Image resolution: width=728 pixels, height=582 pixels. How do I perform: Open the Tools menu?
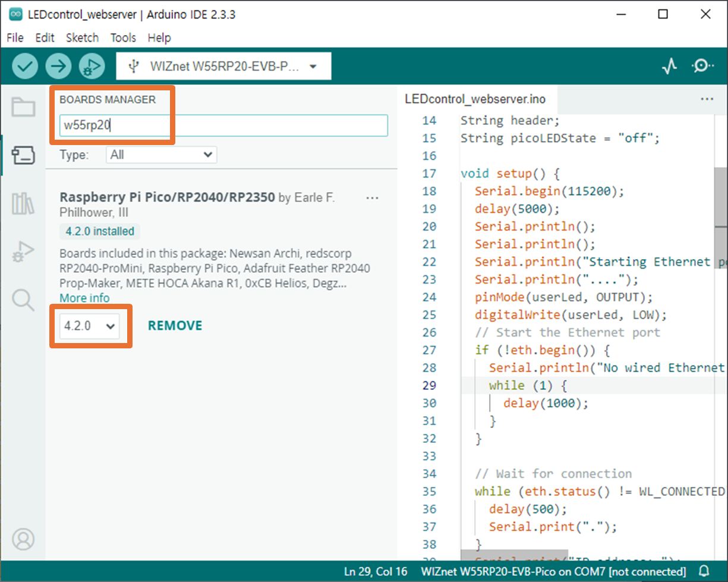[123, 37]
